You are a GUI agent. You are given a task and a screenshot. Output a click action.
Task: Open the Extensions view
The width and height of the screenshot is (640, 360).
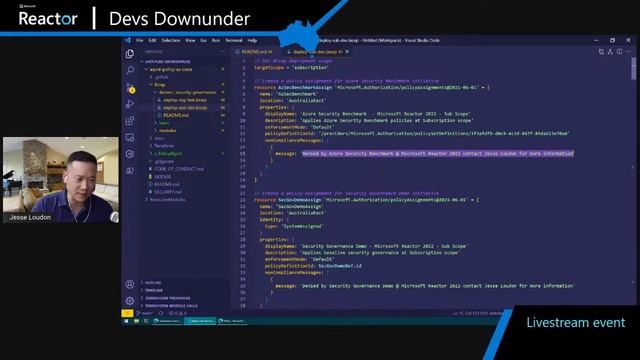(x=130, y=121)
